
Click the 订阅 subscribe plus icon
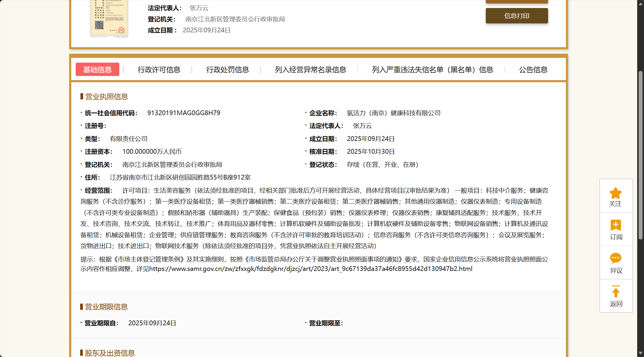tap(615, 225)
